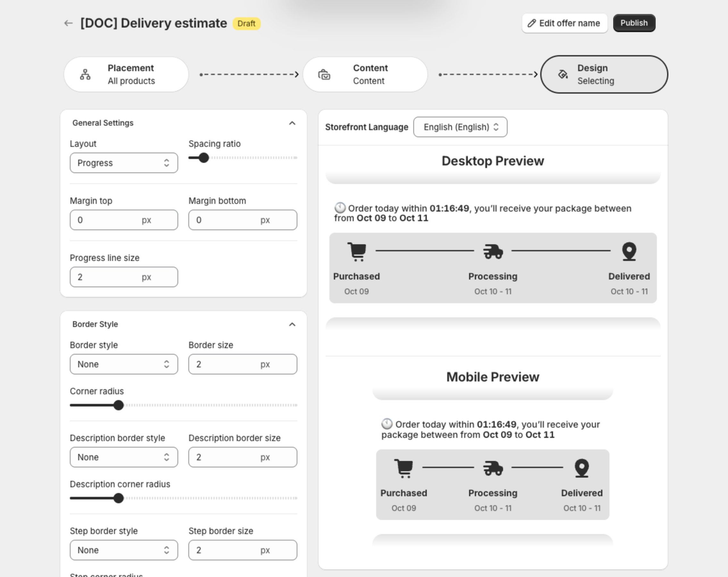Click the location pin icon in Desktop Preview
728x577 pixels.
point(629,252)
